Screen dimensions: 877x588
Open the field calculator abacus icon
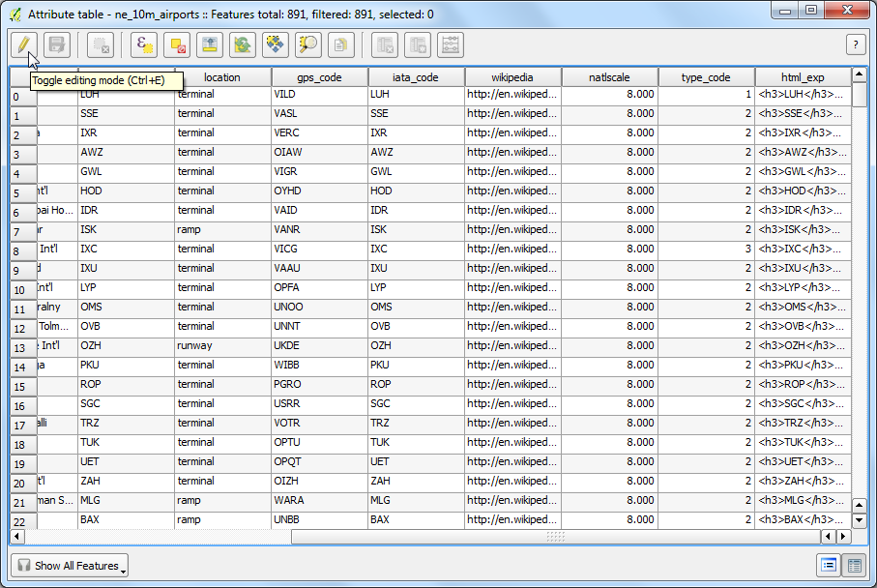click(x=451, y=44)
